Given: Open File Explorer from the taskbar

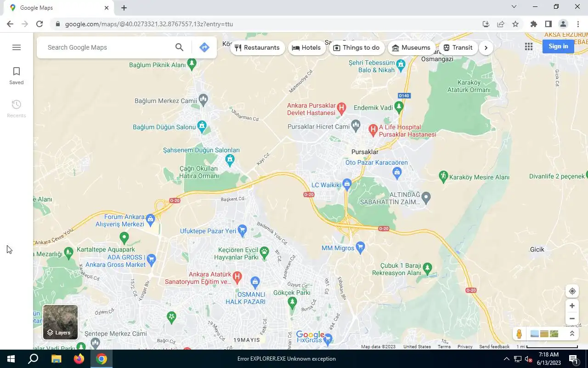Looking at the screenshot, I should click(56, 359).
